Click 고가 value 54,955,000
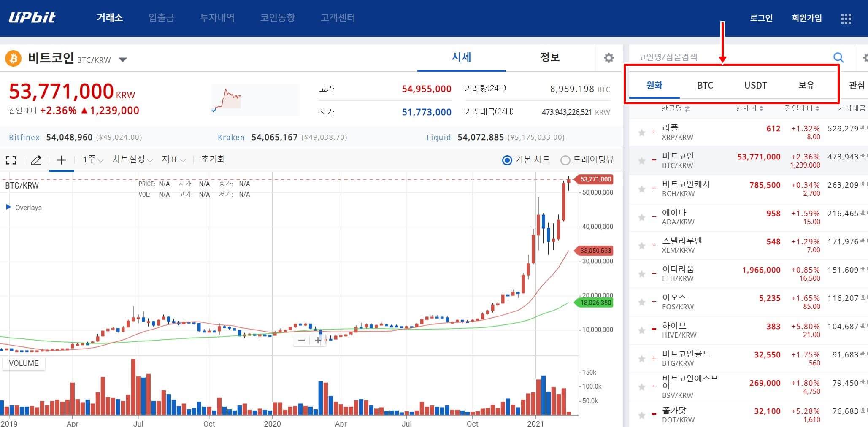 coord(427,89)
